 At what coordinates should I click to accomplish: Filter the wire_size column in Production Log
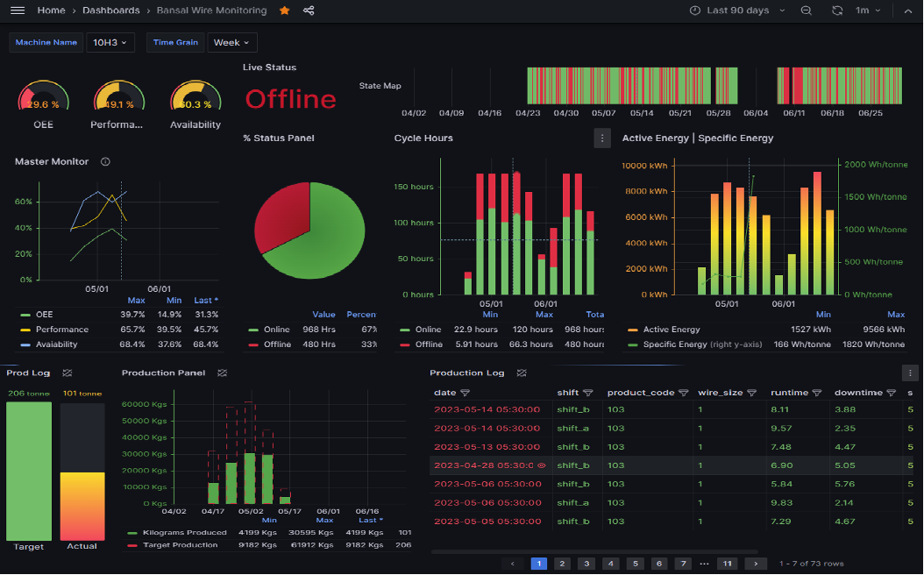point(751,392)
